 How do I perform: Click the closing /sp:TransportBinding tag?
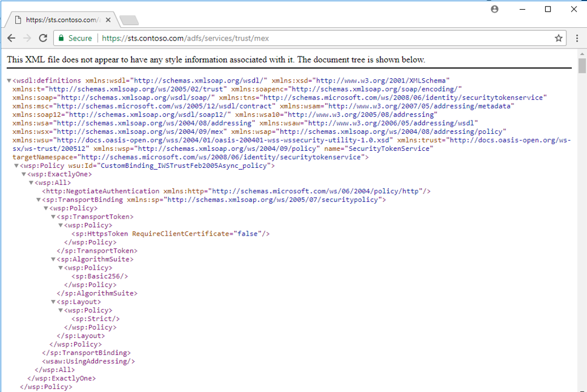tap(87, 353)
